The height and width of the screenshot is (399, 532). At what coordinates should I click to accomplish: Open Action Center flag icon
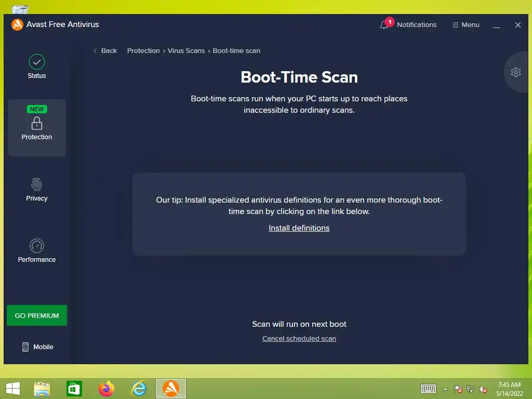[458, 389]
